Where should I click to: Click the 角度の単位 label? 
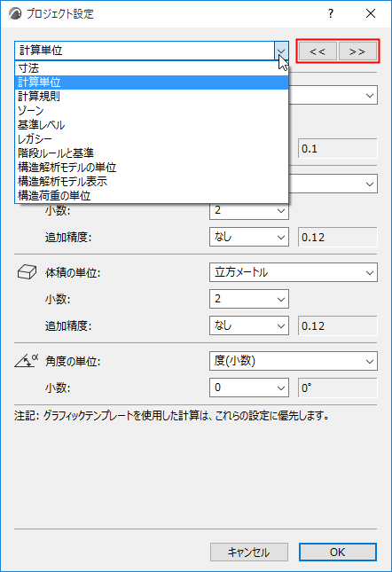(x=73, y=362)
